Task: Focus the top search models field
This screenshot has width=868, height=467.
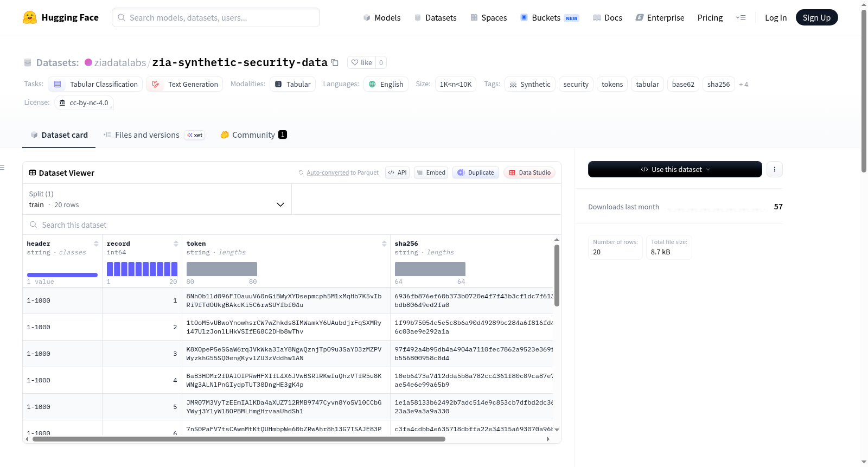Action: (x=216, y=17)
